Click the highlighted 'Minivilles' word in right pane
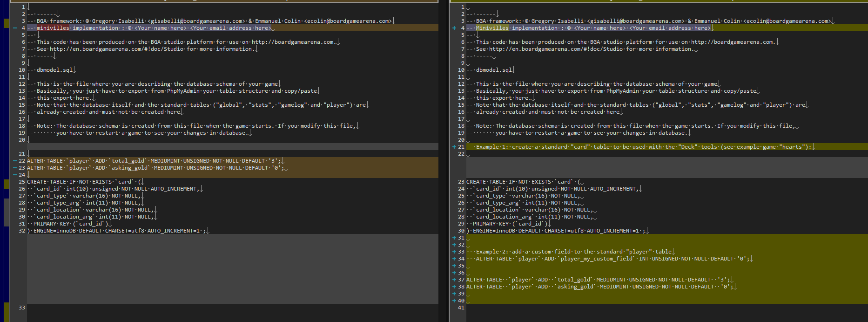 click(492, 28)
